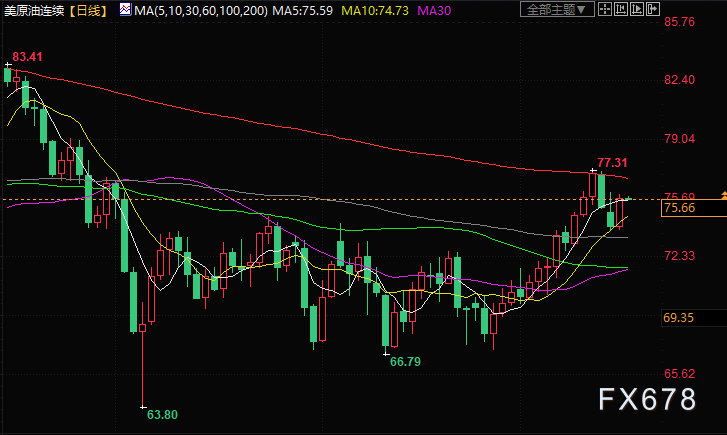Click the 72.33 axis value
Image resolution: width=727 pixels, height=435 pixels.
pyautogui.click(x=679, y=256)
